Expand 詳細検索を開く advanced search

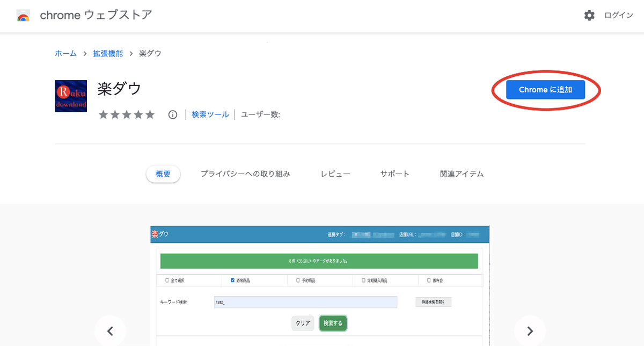pyautogui.click(x=434, y=302)
